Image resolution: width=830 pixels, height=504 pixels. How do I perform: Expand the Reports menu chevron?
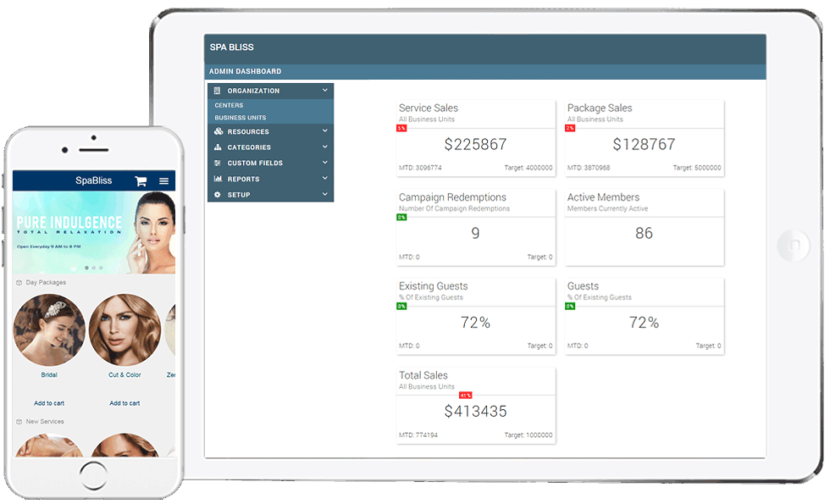pyautogui.click(x=324, y=179)
